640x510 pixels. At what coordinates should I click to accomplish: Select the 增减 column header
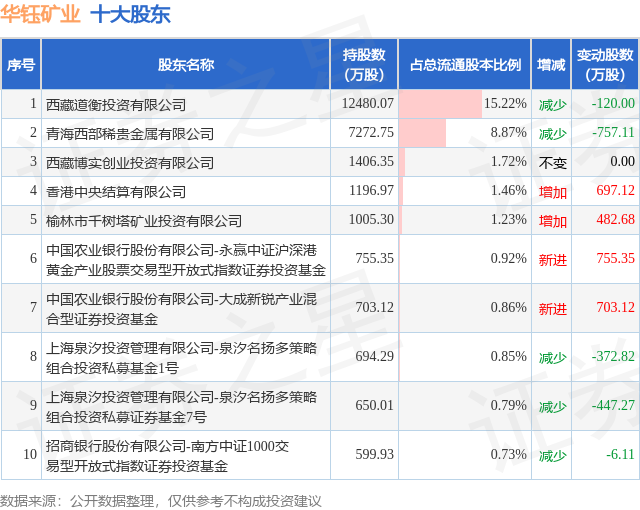(x=551, y=65)
